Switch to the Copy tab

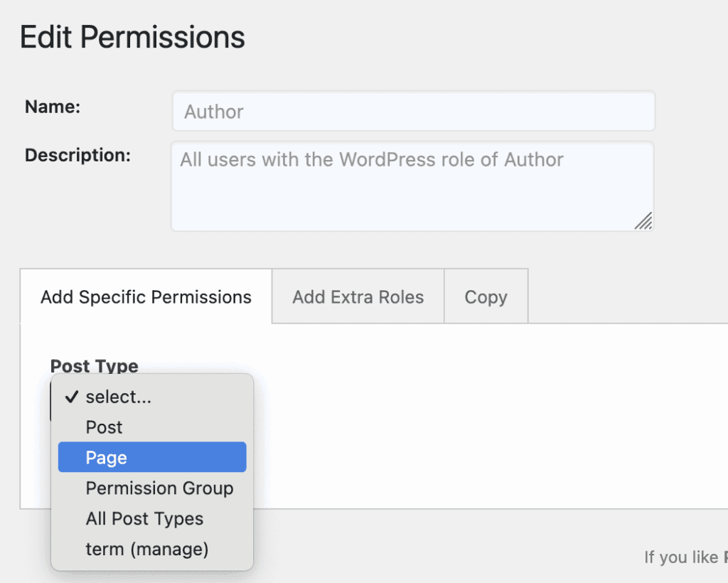(x=486, y=297)
